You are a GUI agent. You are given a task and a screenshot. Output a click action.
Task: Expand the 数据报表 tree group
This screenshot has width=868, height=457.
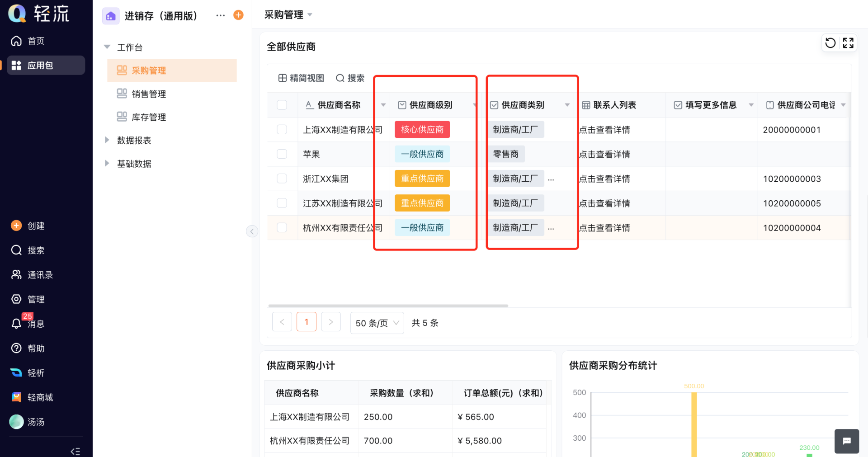click(x=107, y=140)
